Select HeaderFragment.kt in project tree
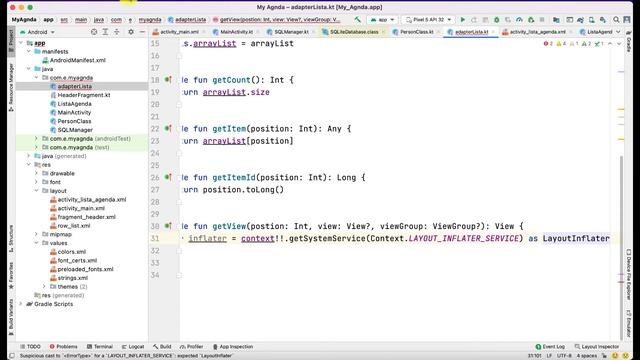Screen dimensions: 640x360 [x=80, y=95]
